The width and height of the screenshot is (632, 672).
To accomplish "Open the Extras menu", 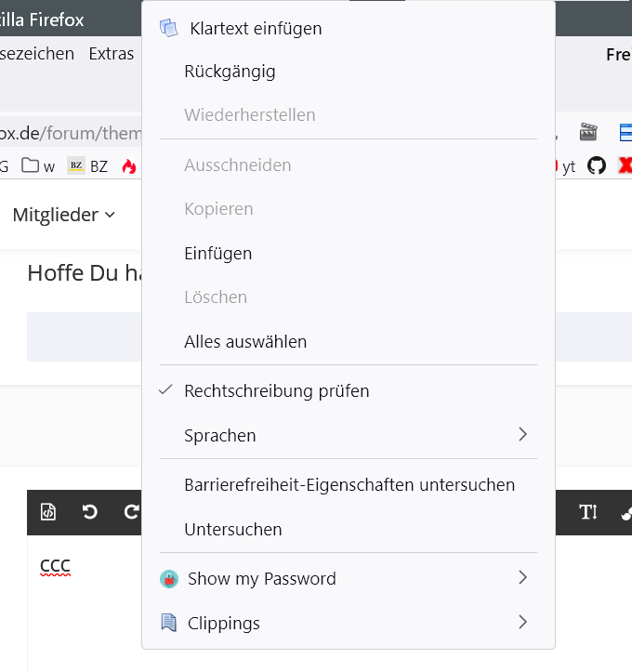I will [112, 54].
